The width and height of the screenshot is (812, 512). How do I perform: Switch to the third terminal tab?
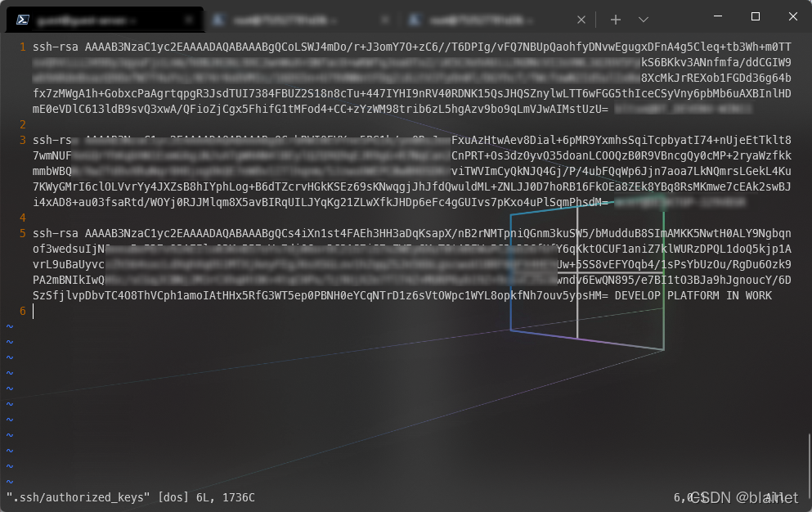496,20
